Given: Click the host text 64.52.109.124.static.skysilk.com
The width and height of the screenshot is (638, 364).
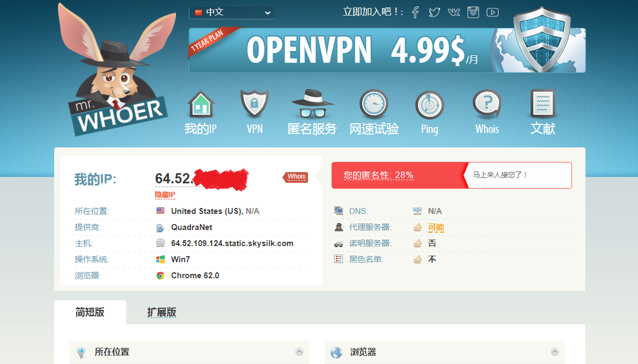Looking at the screenshot, I should [x=232, y=243].
